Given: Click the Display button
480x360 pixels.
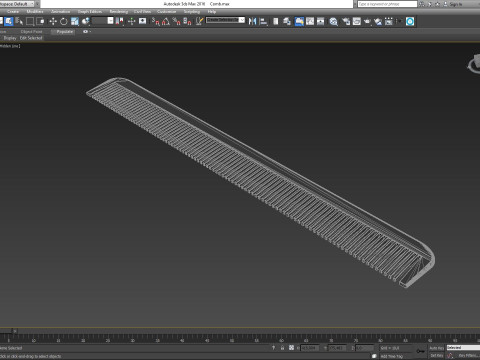Looking at the screenshot, I should 10,38.
